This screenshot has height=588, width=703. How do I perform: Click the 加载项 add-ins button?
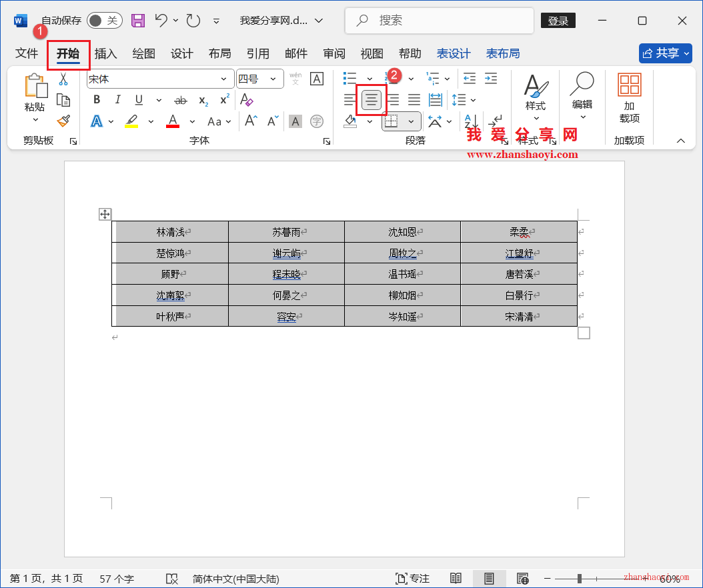pos(629,98)
